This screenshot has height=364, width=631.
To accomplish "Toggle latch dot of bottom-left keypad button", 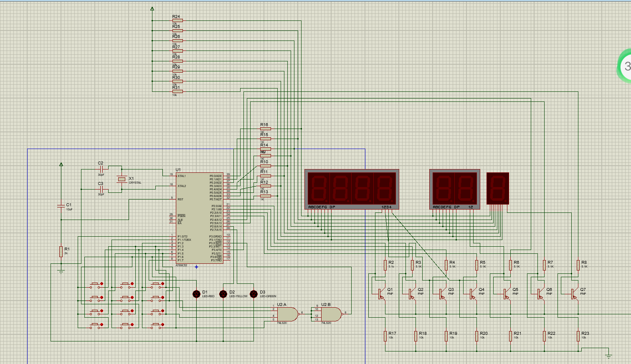I will (102, 324).
